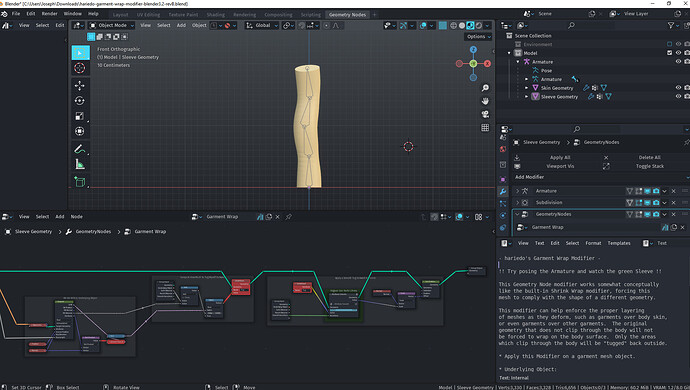690x390 pixels.
Task: Remove the GeometryNodes modifier
Action: pos(673,214)
